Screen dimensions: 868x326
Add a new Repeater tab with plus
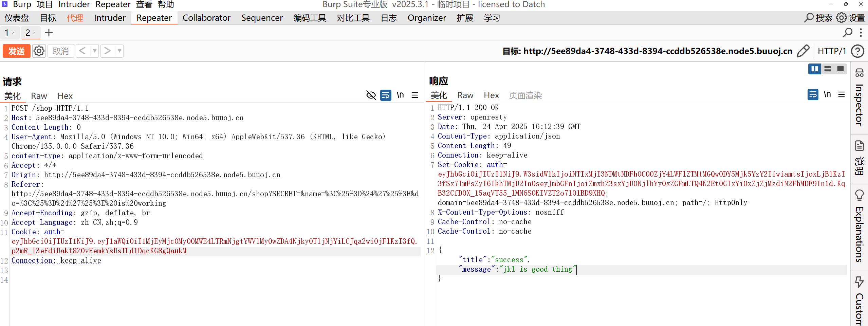(49, 33)
